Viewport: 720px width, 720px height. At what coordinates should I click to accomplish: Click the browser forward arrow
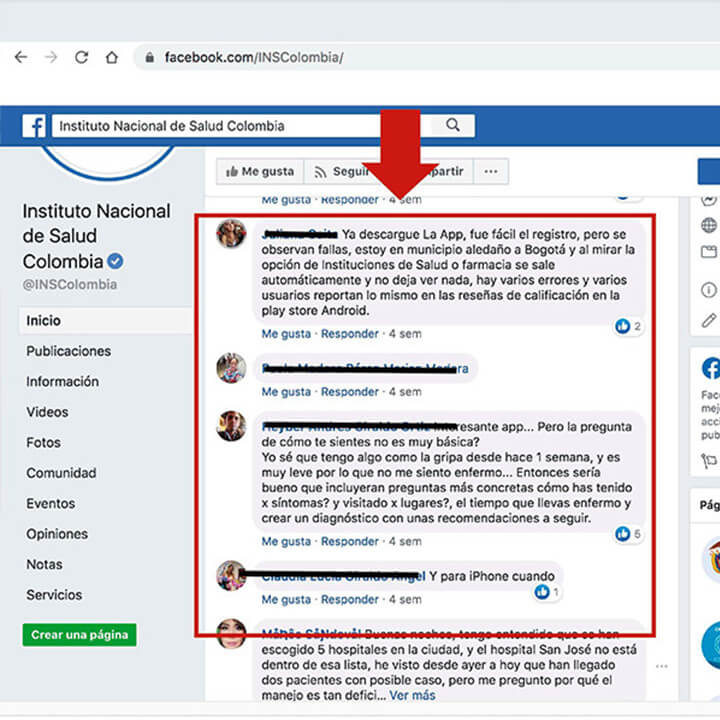pos(51,57)
